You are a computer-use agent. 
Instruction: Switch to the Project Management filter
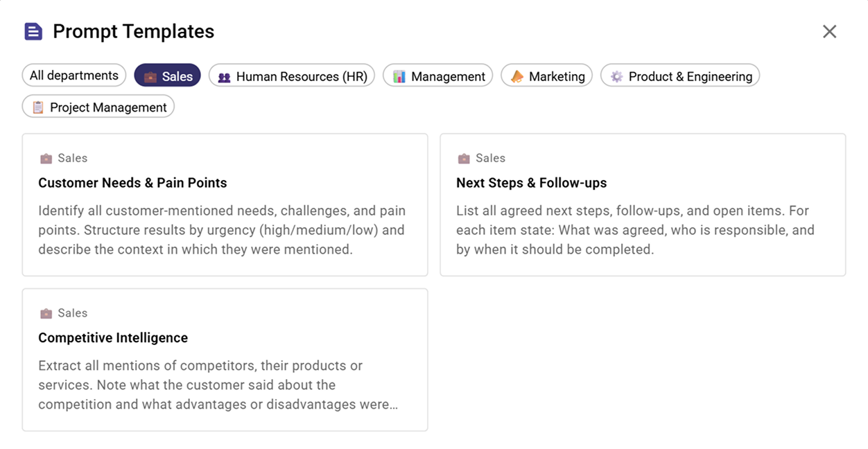98,107
